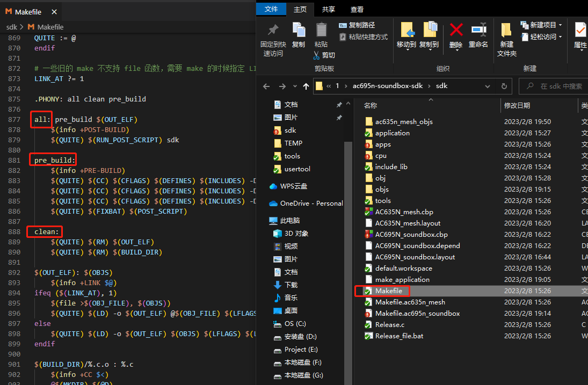Image resolution: width=588 pixels, height=385 pixels.
Task: Expand the address bar history dropdown
Action: coord(487,86)
